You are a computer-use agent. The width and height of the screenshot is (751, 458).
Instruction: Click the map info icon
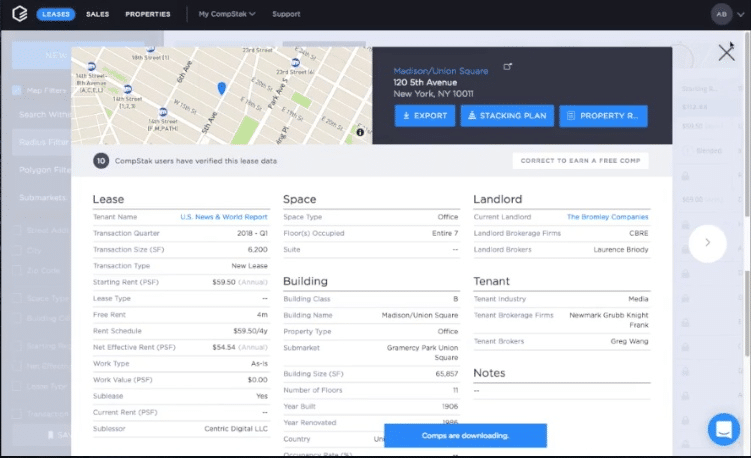(x=360, y=132)
